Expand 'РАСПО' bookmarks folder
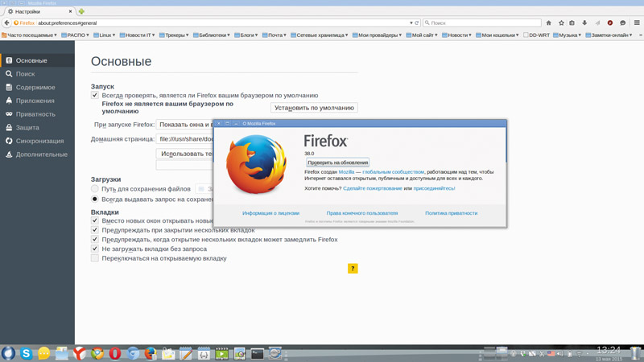 tap(75, 35)
